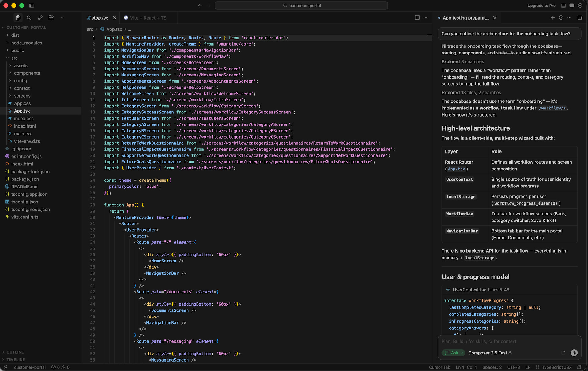Expand the public folder
Image resolution: width=588 pixels, height=371 pixels.
pyautogui.click(x=17, y=50)
